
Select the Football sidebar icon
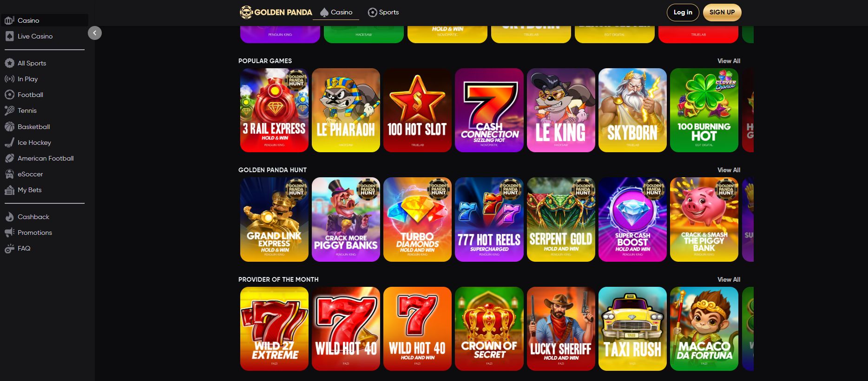coord(10,95)
